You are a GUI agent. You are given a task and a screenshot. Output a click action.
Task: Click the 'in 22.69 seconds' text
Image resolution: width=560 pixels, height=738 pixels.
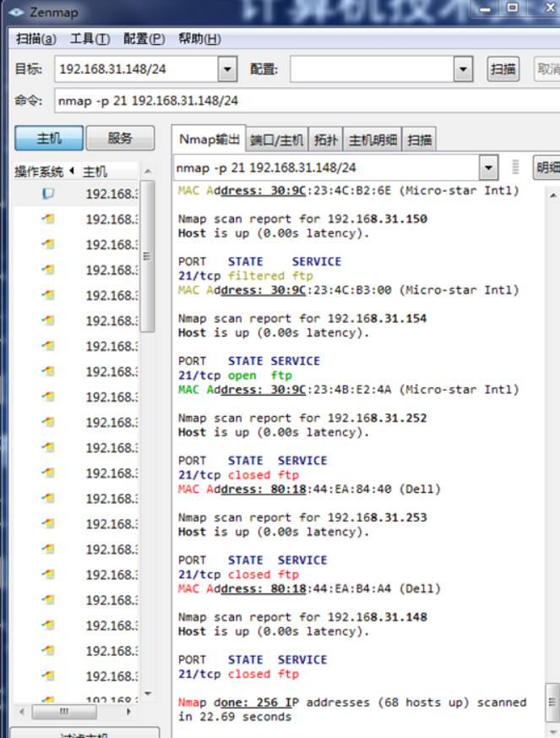tap(235, 717)
